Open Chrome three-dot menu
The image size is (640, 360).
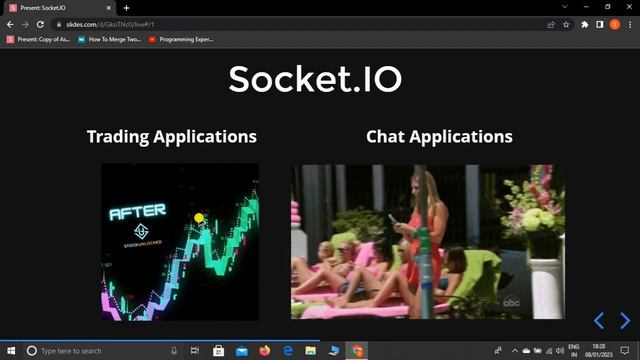click(x=630, y=25)
